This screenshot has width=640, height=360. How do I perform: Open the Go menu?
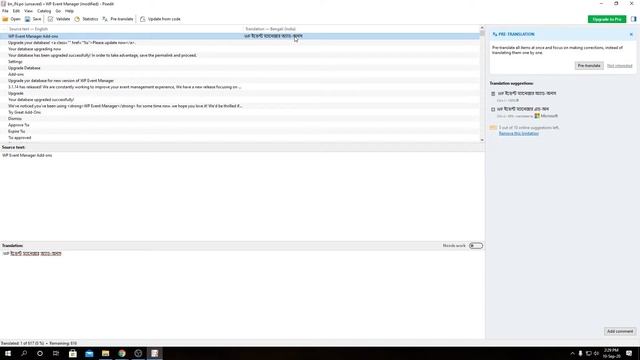(x=58, y=11)
